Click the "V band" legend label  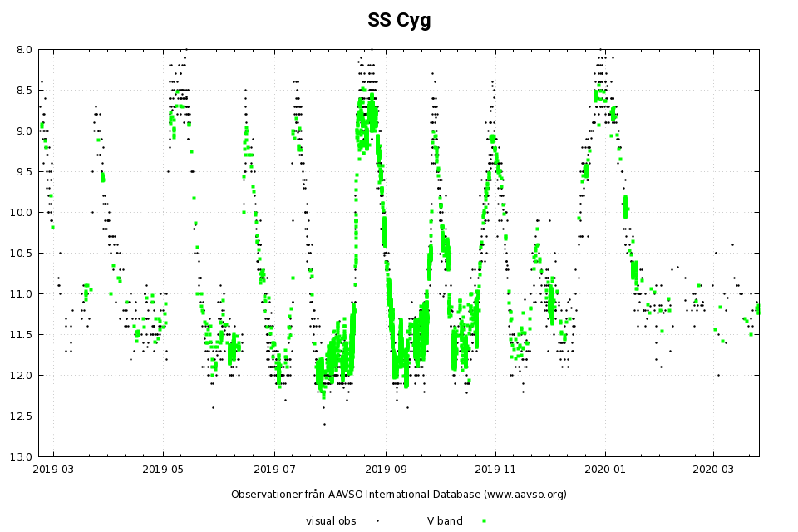[445, 521]
